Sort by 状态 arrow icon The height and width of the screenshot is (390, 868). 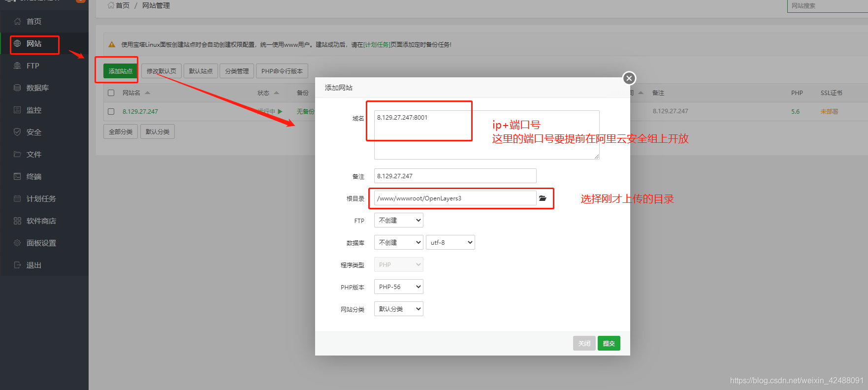pyautogui.click(x=276, y=93)
